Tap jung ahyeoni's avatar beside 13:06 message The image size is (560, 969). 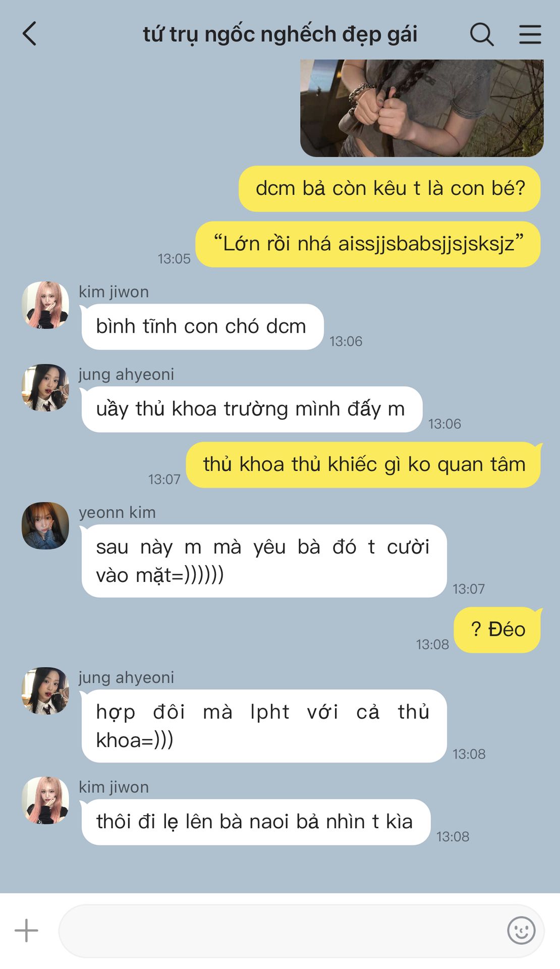pyautogui.click(x=45, y=388)
